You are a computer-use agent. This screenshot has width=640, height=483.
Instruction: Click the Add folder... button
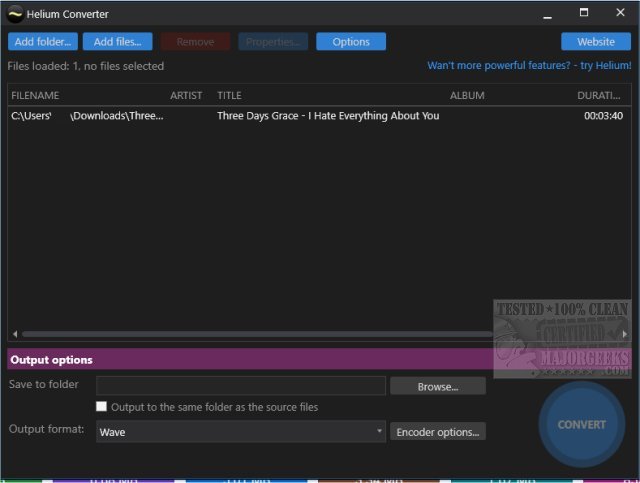click(x=43, y=42)
